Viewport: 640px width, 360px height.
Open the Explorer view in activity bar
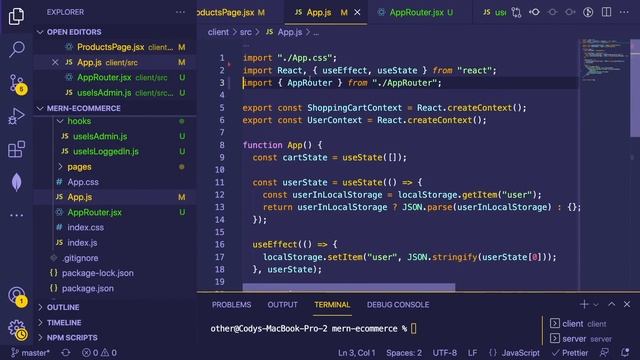[16, 16]
